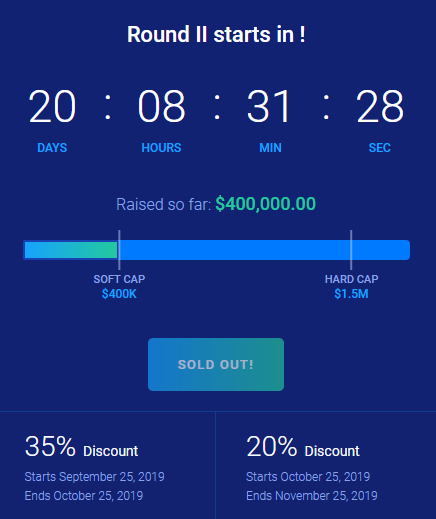The width and height of the screenshot is (436, 519).
Task: Click the minutes countdown value 31
Action: (269, 107)
